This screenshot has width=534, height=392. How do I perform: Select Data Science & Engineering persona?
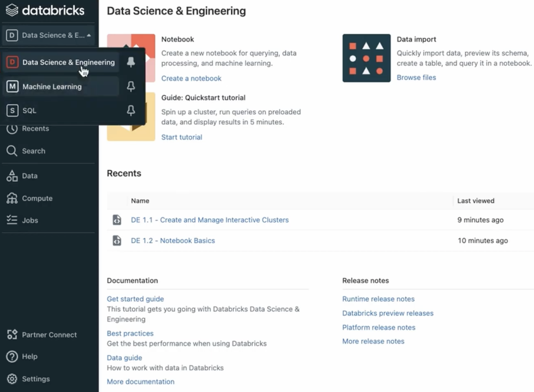tap(68, 62)
